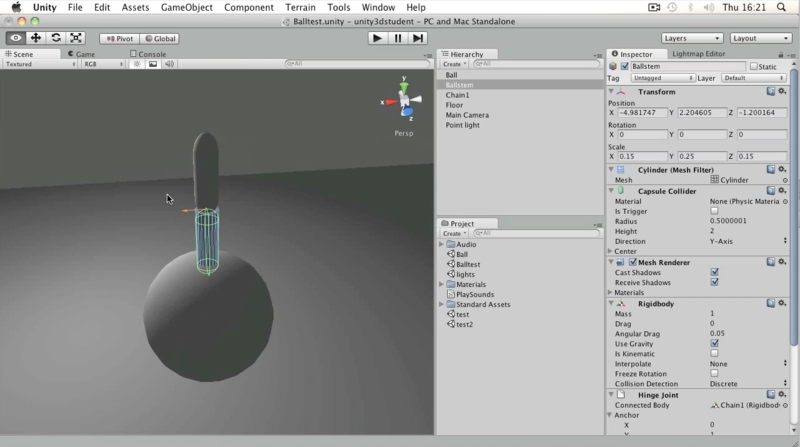The width and height of the screenshot is (800, 447).
Task: Open the Apple menu
Action: point(16,7)
